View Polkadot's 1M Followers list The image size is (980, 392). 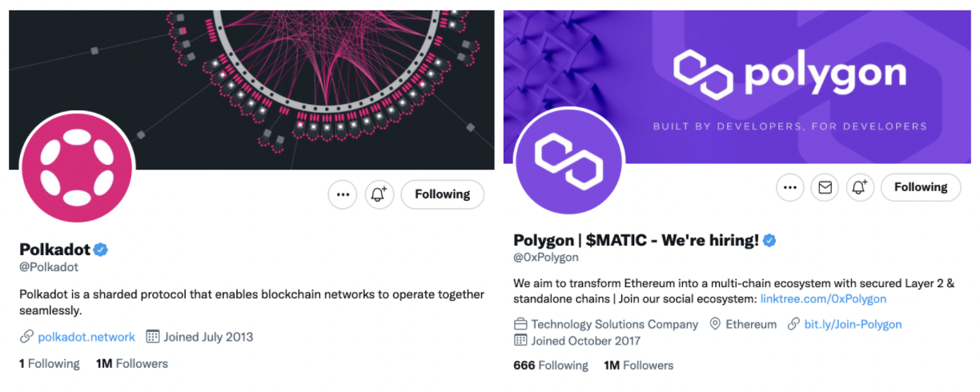[132, 363]
